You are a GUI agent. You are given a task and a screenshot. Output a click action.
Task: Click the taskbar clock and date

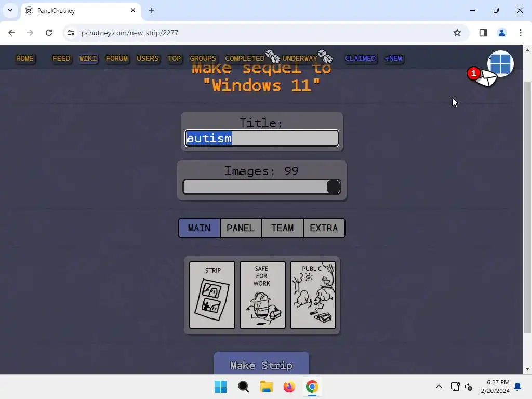[495, 387]
